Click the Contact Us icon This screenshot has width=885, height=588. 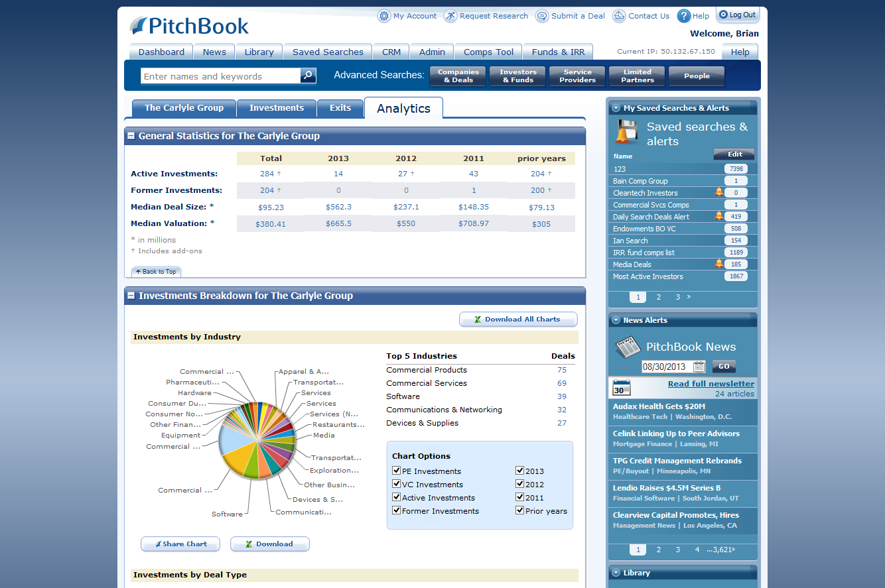619,16
